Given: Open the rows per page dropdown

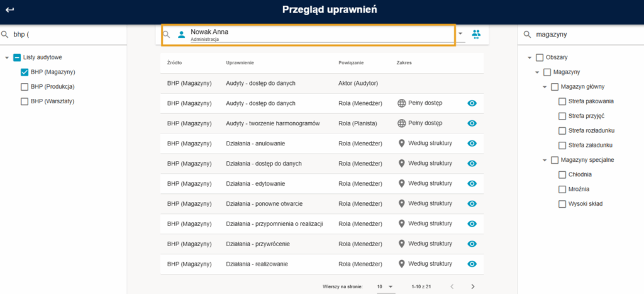Looking at the screenshot, I should click(x=386, y=286).
